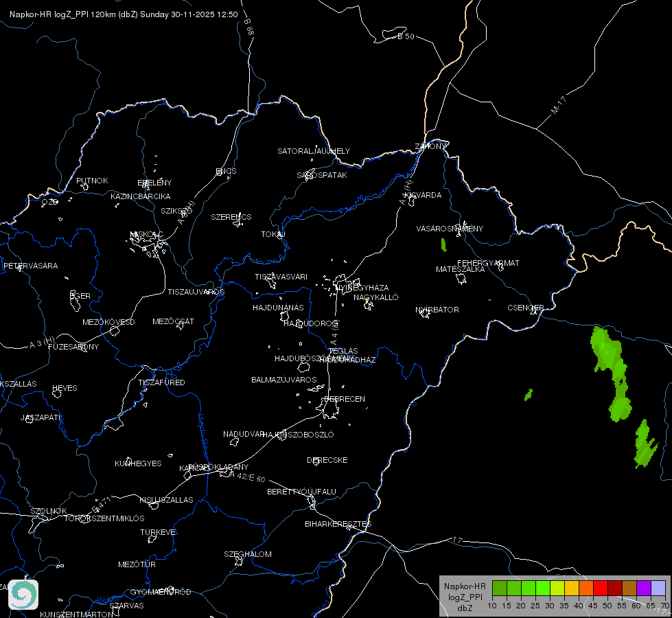The width and height of the screenshot is (672, 618).
Task: Click the HAJDÚSZOBOSZLÓ label
Action: click(298, 435)
